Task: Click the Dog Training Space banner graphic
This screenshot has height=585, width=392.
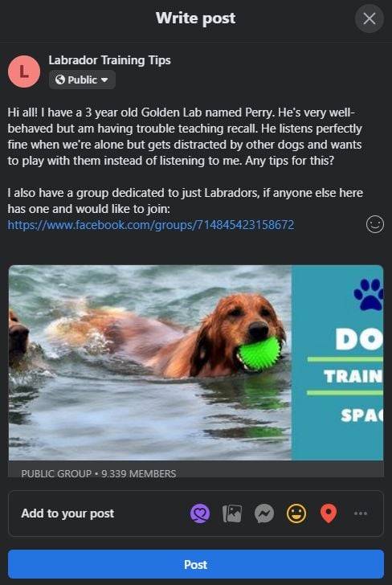Action: 337,362
